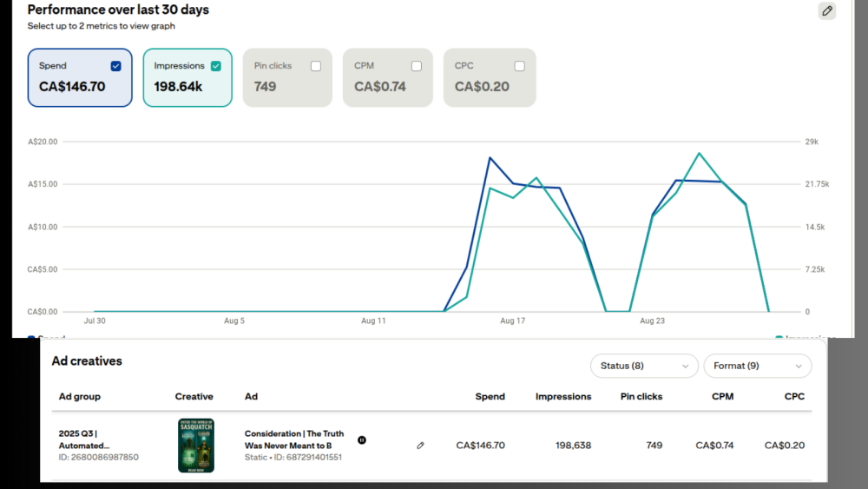The image size is (868, 489).
Task: Open the Status (8) dropdown
Action: pyautogui.click(x=644, y=366)
